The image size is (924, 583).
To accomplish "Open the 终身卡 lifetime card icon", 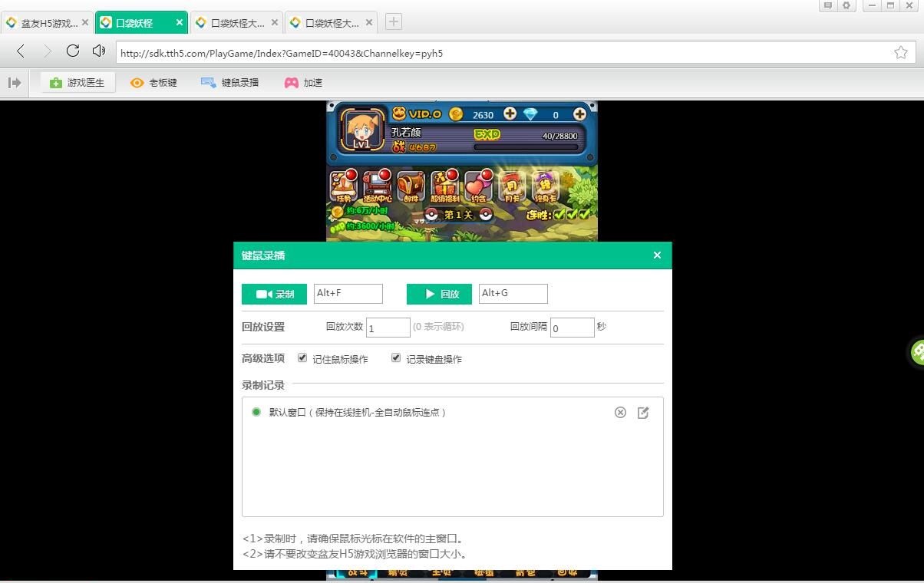I will pos(544,184).
